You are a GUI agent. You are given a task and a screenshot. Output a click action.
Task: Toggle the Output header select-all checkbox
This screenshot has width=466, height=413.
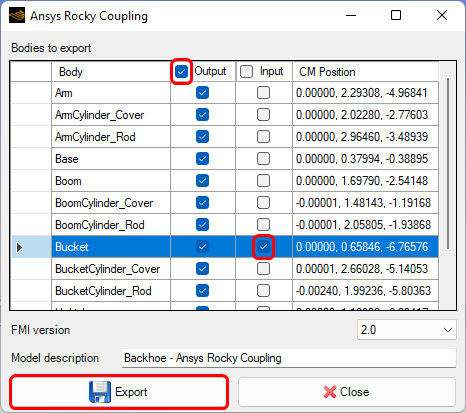pyautogui.click(x=181, y=71)
